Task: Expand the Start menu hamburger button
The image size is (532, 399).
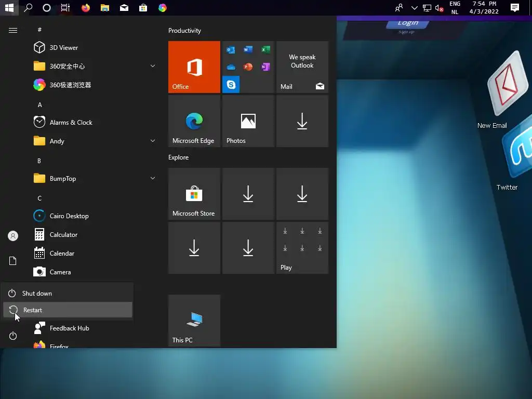Action: click(13, 31)
